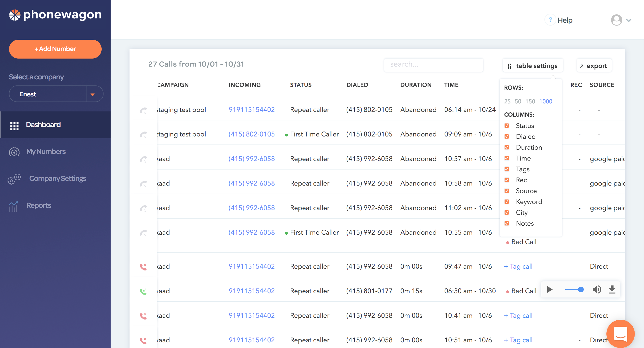Open the user account menu chevron
Screen dimensions: 644x348
pyautogui.click(x=629, y=20)
